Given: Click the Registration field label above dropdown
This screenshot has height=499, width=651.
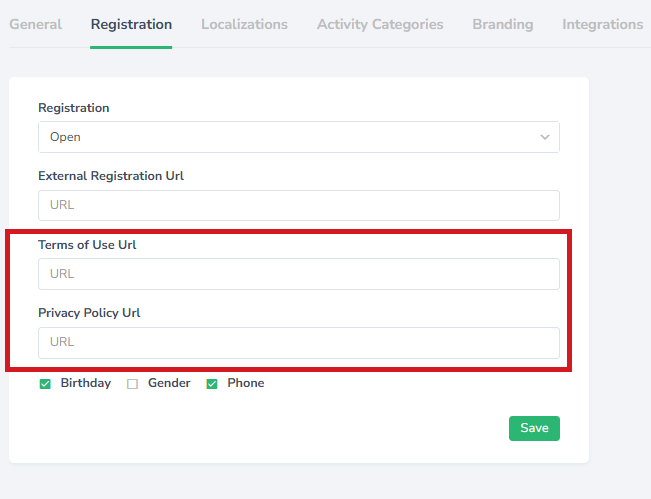Looking at the screenshot, I should tap(74, 108).
